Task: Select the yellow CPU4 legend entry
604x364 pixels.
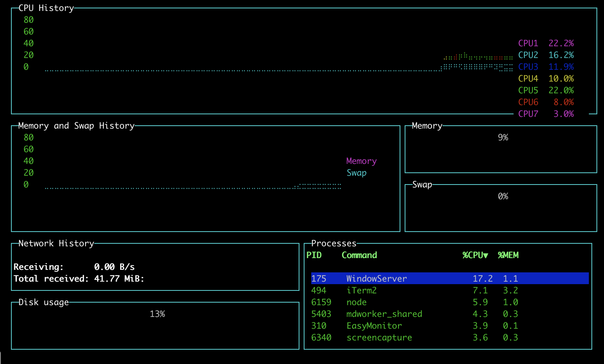Action: point(528,79)
